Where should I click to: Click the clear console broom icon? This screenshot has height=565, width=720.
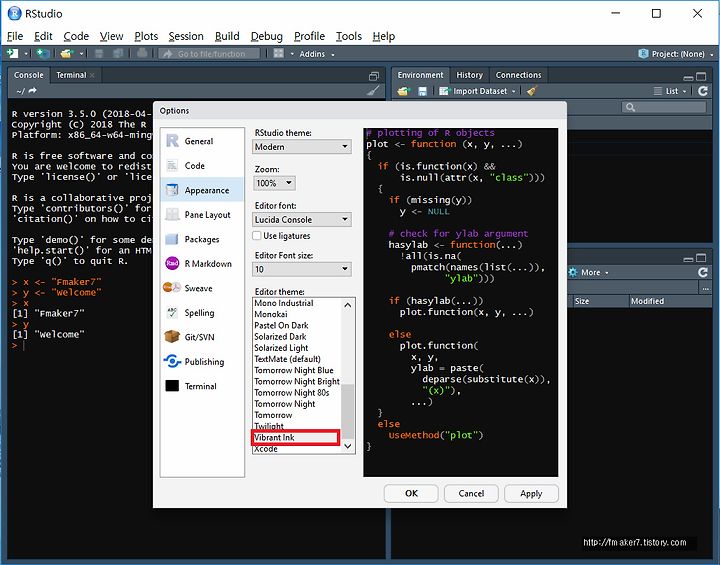tap(373, 90)
